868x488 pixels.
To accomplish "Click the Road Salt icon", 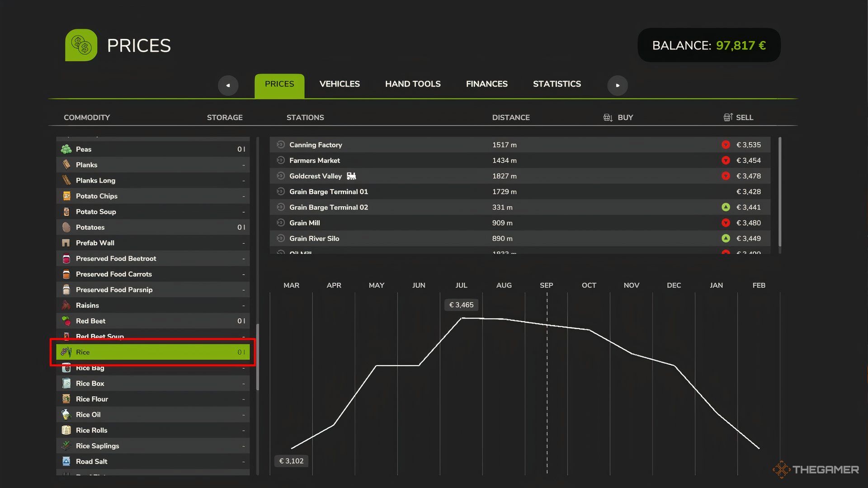I will (66, 461).
